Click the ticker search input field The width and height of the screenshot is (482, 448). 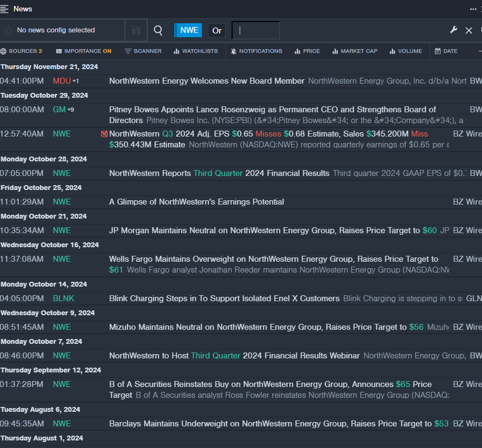(256, 31)
